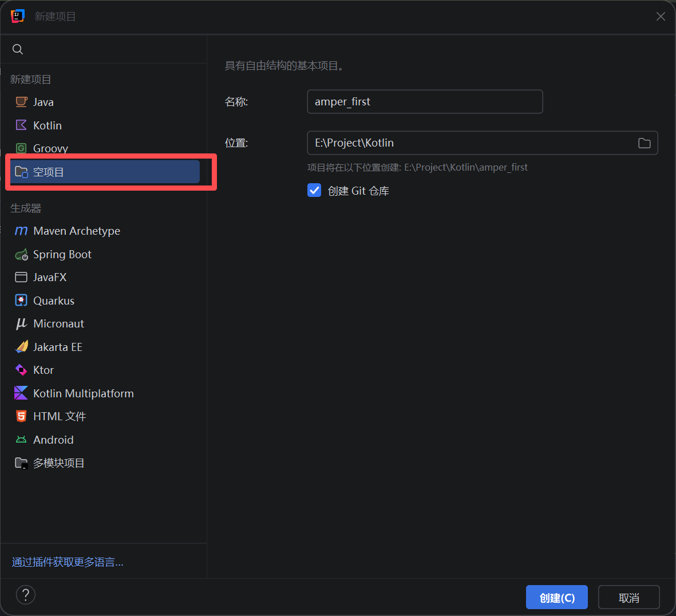The height and width of the screenshot is (616, 676).
Task: Select Kotlin Multiplatform generator
Action: [83, 393]
